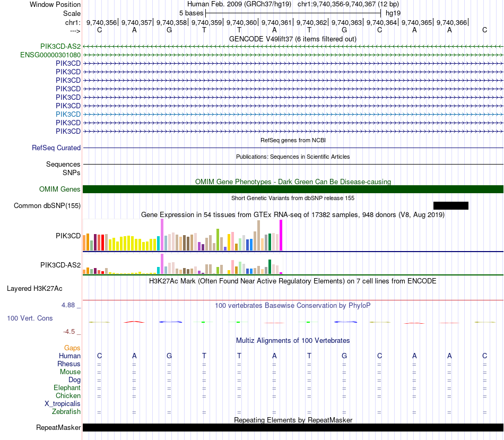Click the hg19 label beside scale bar
Viewport: 504px width, 440px height.
[x=393, y=13]
